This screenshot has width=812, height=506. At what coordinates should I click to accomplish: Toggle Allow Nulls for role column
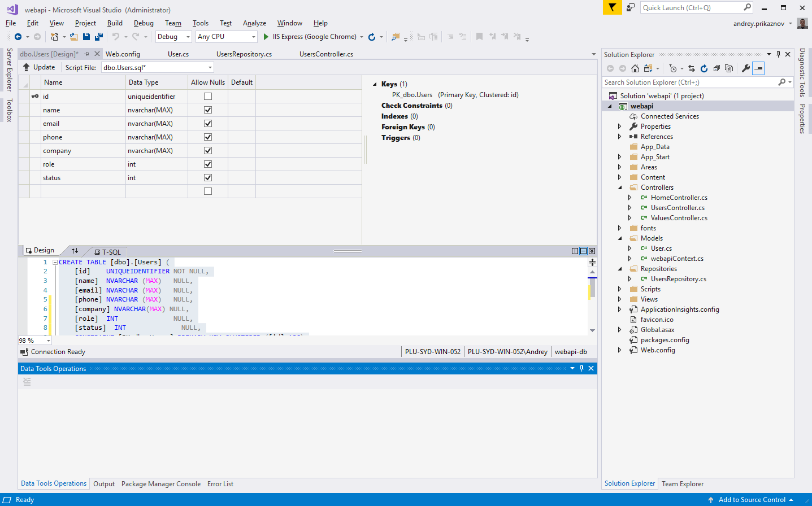(208, 164)
